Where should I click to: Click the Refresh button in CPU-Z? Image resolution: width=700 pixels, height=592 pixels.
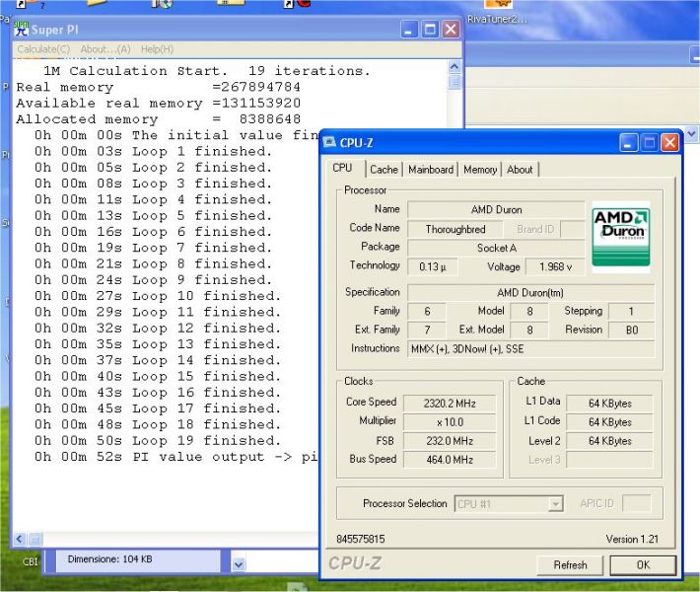click(570, 565)
